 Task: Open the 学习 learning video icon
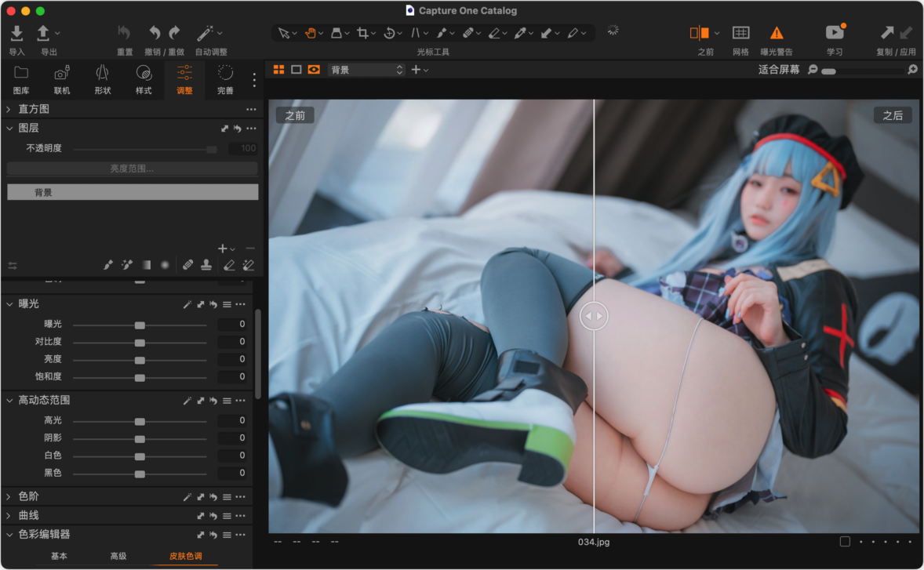[835, 33]
